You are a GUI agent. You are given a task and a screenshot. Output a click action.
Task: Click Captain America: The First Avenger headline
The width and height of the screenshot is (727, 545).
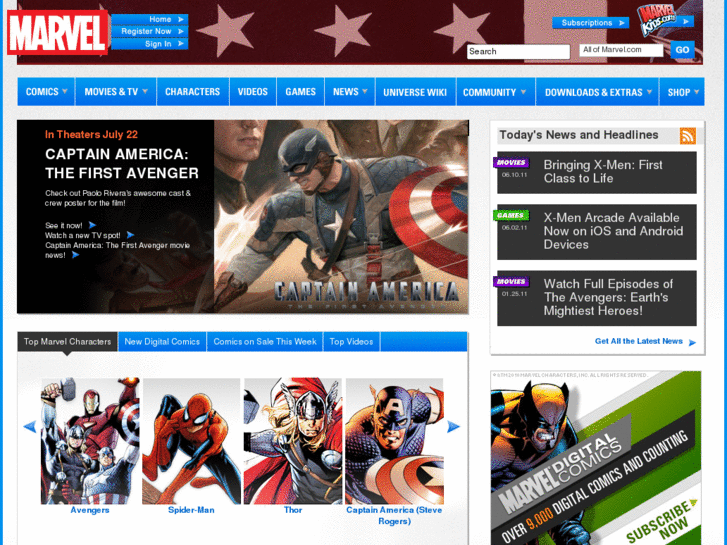point(122,164)
